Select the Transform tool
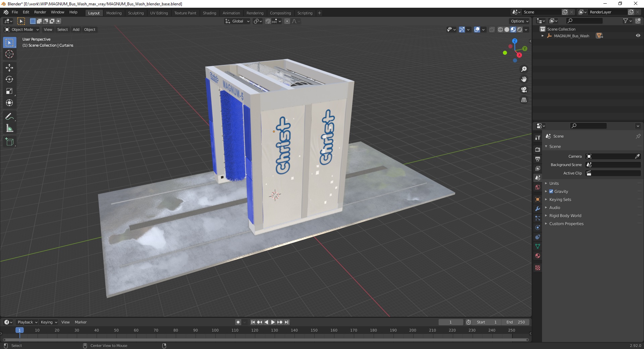 pos(9,103)
